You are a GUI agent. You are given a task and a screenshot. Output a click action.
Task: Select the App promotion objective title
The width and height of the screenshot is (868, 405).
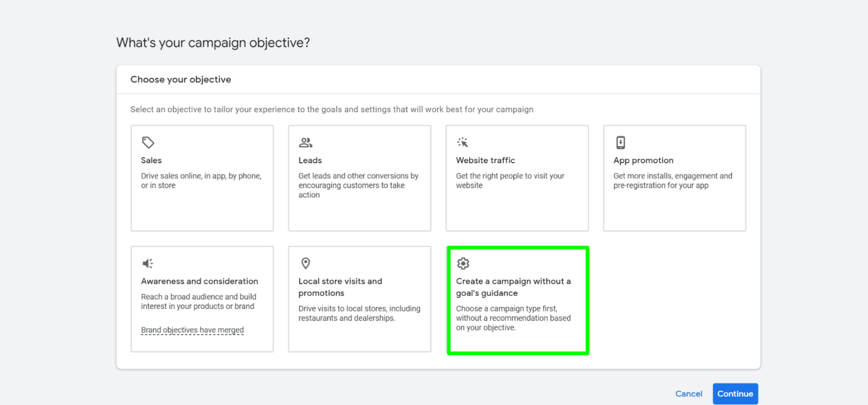coord(643,160)
